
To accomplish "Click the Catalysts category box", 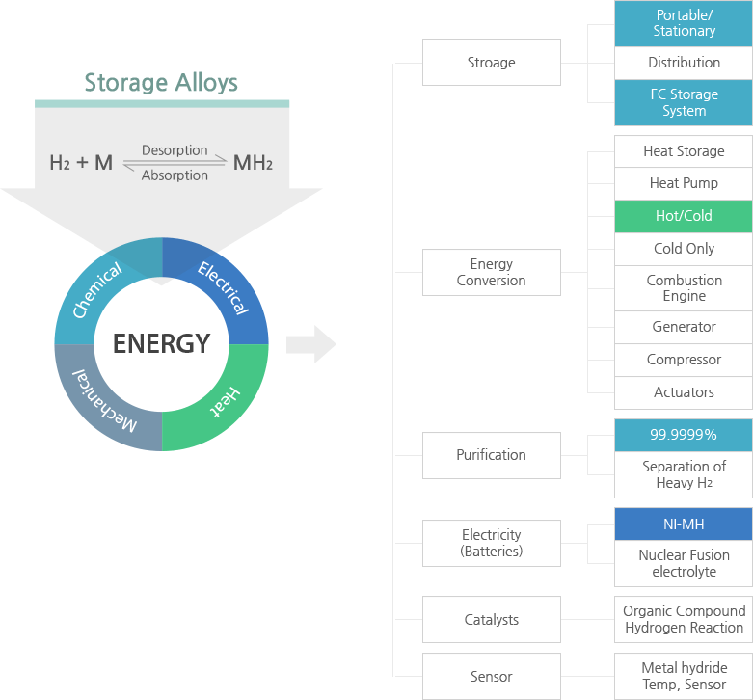I will pos(492,619).
